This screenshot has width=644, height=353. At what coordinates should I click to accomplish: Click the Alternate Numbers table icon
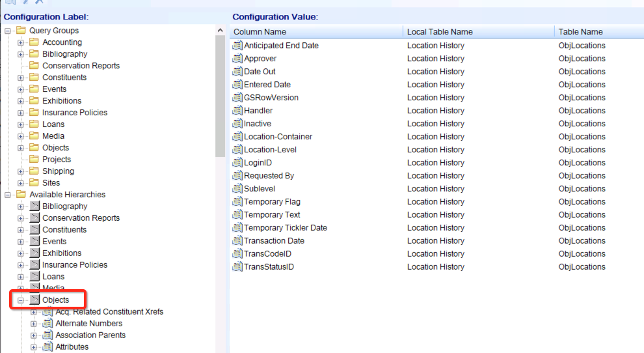coord(47,324)
